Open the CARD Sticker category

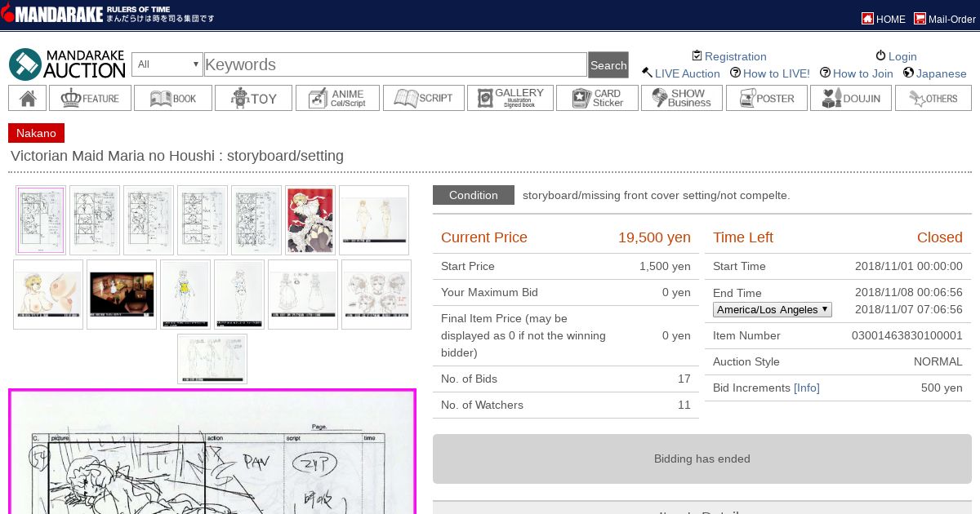click(x=597, y=98)
